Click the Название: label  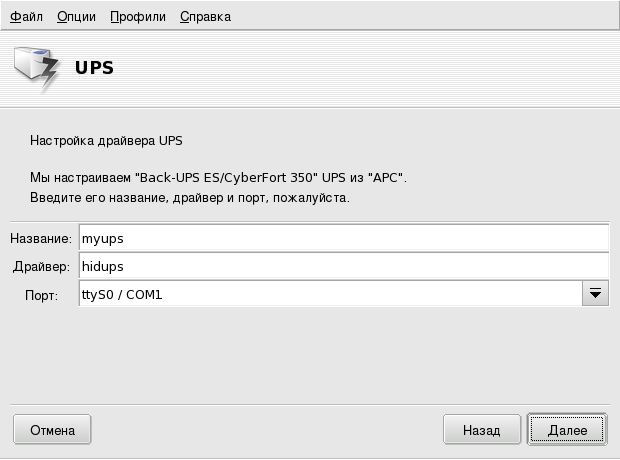(x=41, y=239)
